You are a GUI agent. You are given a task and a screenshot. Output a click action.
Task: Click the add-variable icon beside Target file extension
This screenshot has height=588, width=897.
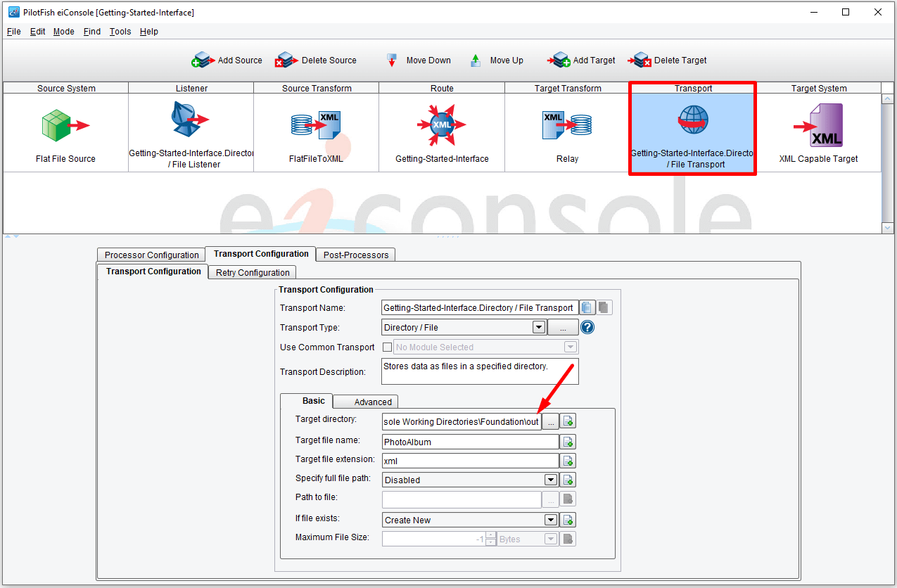pyautogui.click(x=568, y=461)
